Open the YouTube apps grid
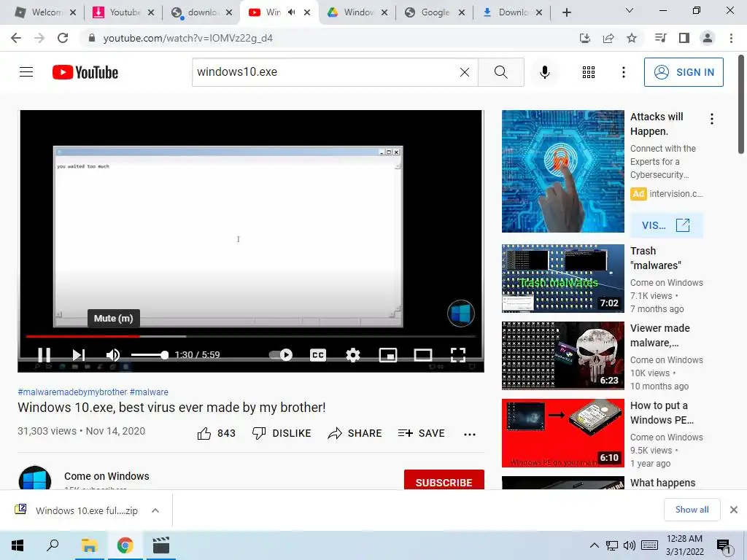This screenshot has width=747, height=560. point(589,72)
